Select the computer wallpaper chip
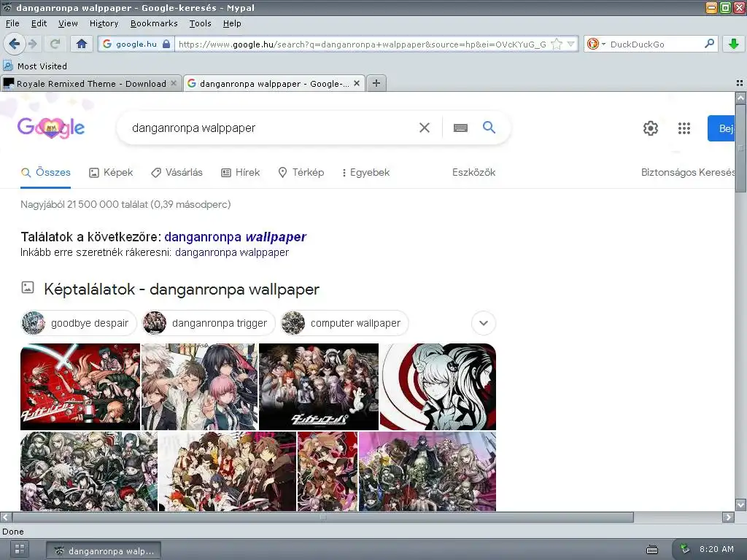747x560 pixels. pos(344,323)
